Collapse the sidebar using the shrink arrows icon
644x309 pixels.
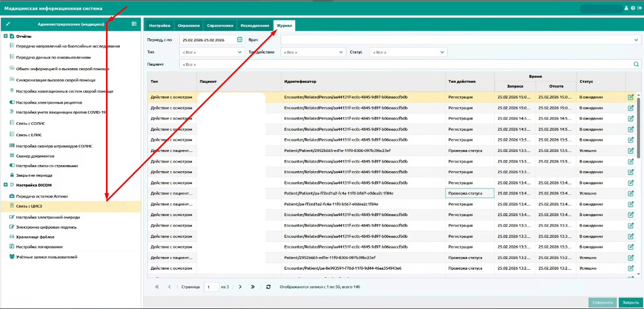pos(8,24)
